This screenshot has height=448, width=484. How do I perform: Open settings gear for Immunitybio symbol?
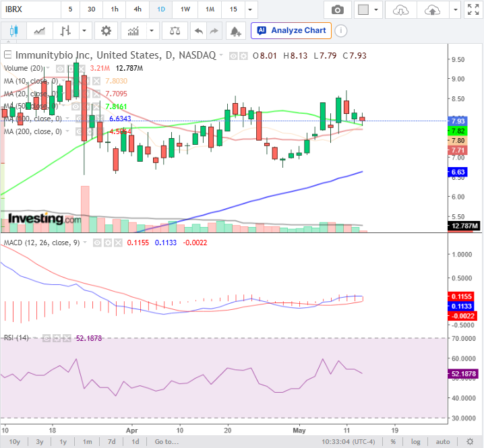point(243,56)
